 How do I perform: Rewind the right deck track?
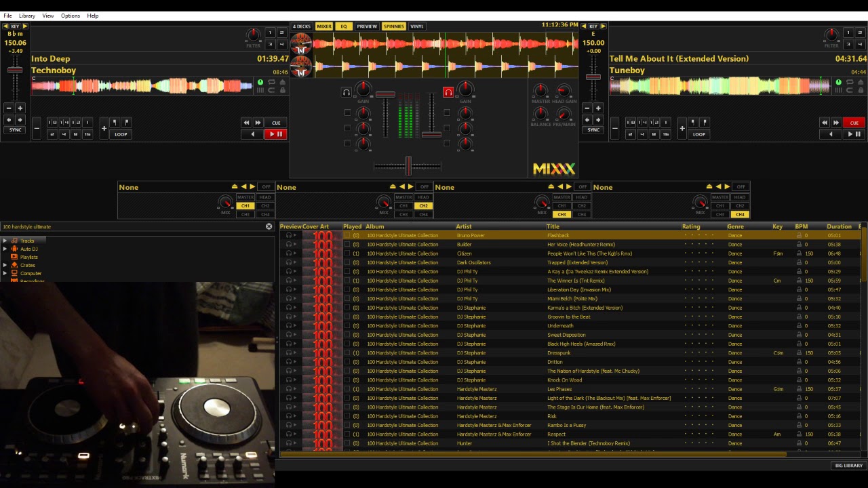pyautogui.click(x=825, y=123)
